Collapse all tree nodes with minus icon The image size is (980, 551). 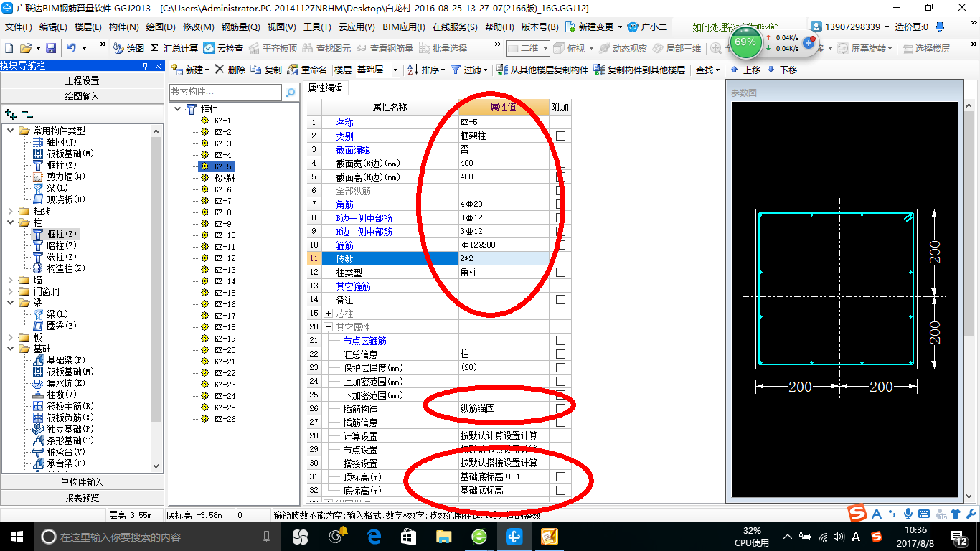27,114
